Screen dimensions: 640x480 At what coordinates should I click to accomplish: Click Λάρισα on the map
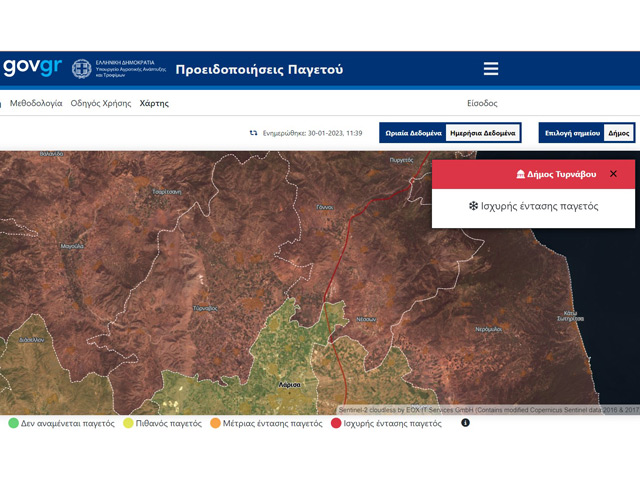(289, 384)
